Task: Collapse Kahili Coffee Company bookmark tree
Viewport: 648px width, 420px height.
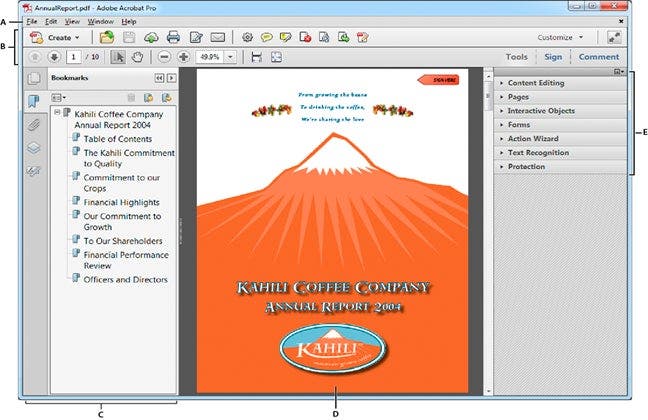Action: (56, 114)
